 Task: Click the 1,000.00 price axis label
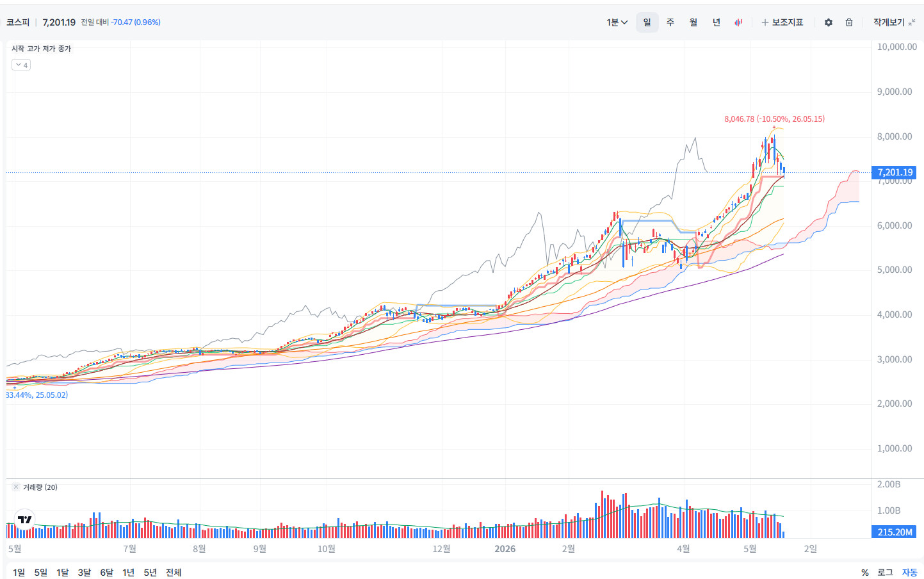pos(895,448)
